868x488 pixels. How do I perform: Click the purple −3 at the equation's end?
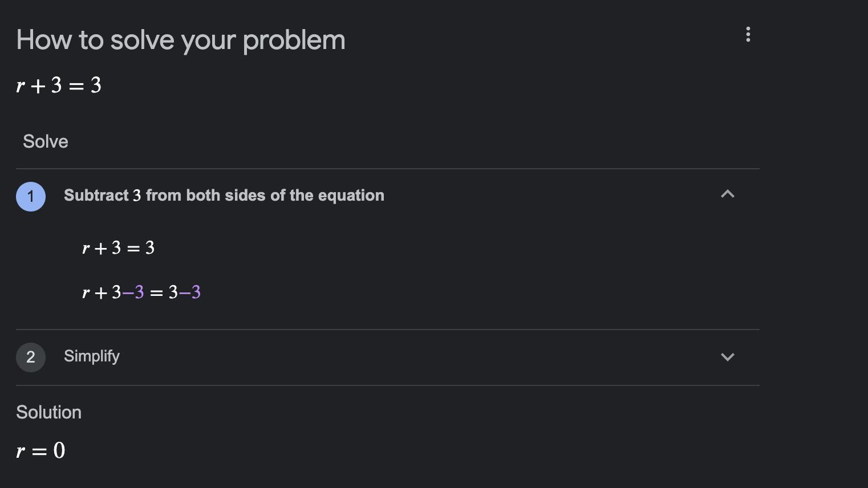pyautogui.click(x=190, y=292)
